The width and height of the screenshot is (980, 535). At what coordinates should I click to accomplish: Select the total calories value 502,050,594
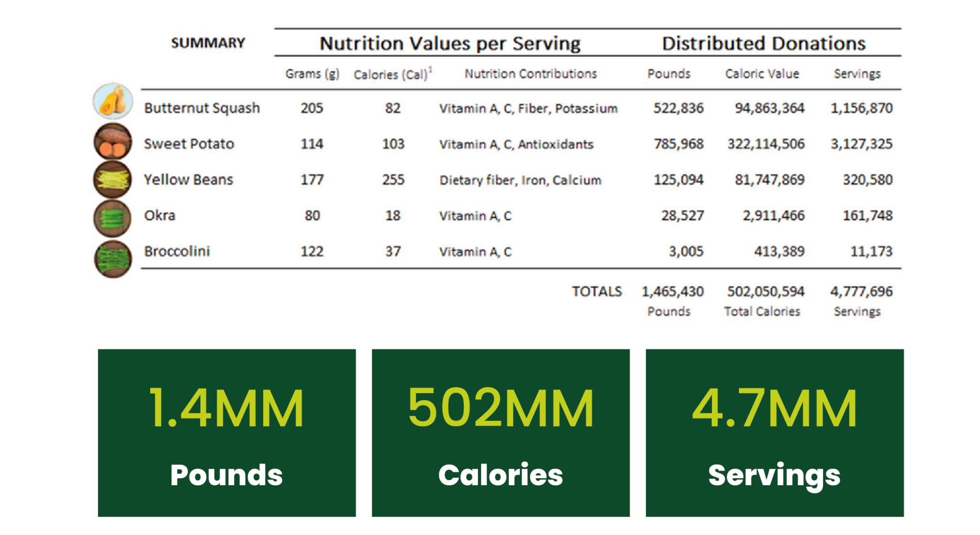click(766, 292)
